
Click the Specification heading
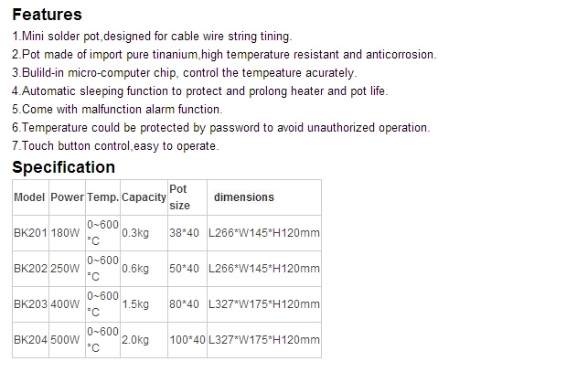(63, 167)
